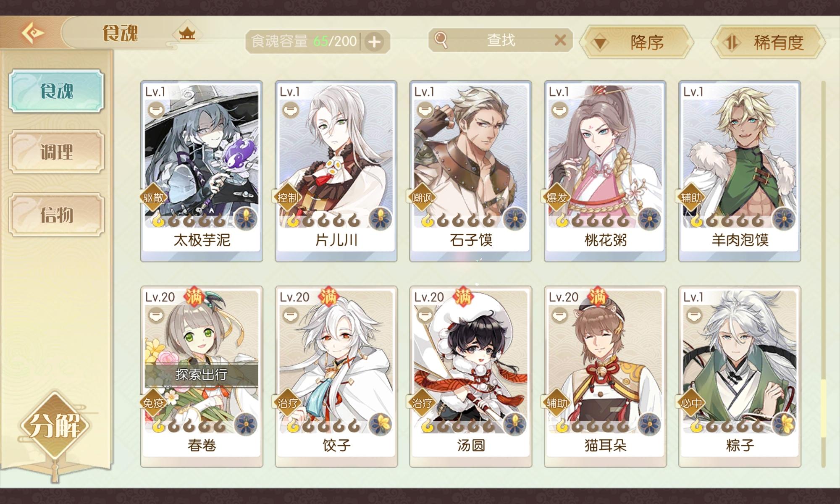
Task: Click the 满 badge on 饺子 card
Action: click(328, 297)
